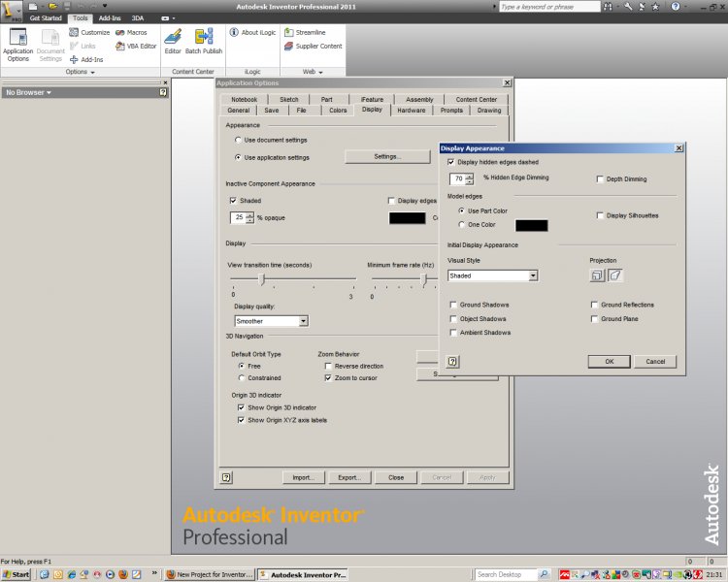Open About iLogic

(x=252, y=32)
